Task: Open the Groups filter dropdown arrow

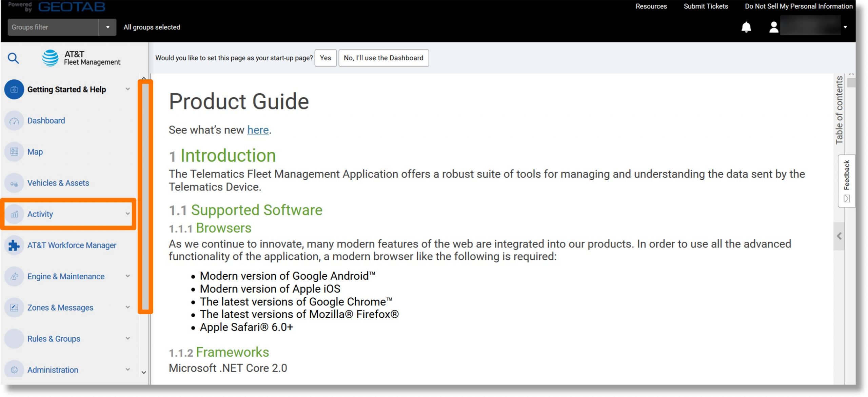Action: coord(108,27)
